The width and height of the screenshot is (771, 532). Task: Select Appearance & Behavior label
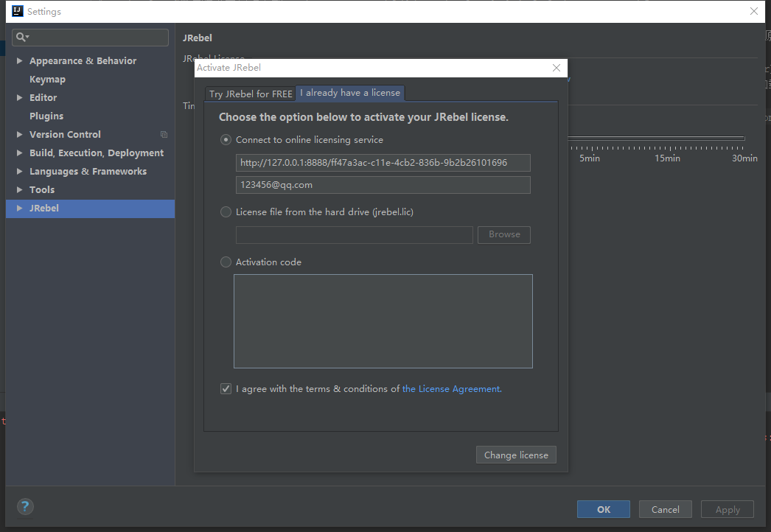pos(83,60)
